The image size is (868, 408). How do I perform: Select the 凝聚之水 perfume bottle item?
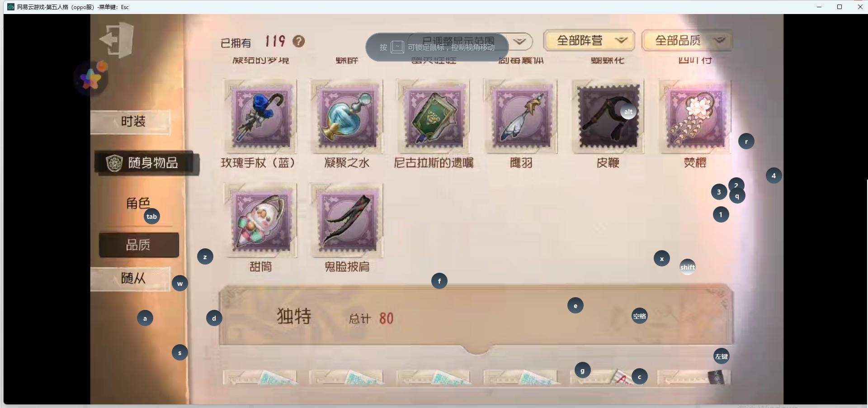(x=347, y=116)
